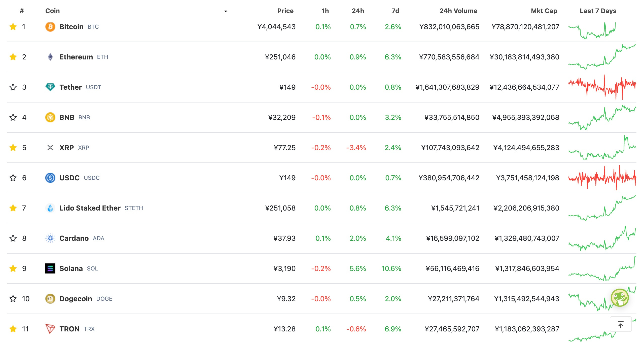Screen dimensions: 644x343
Task: Click the Tether coin logo
Action: 50,87
